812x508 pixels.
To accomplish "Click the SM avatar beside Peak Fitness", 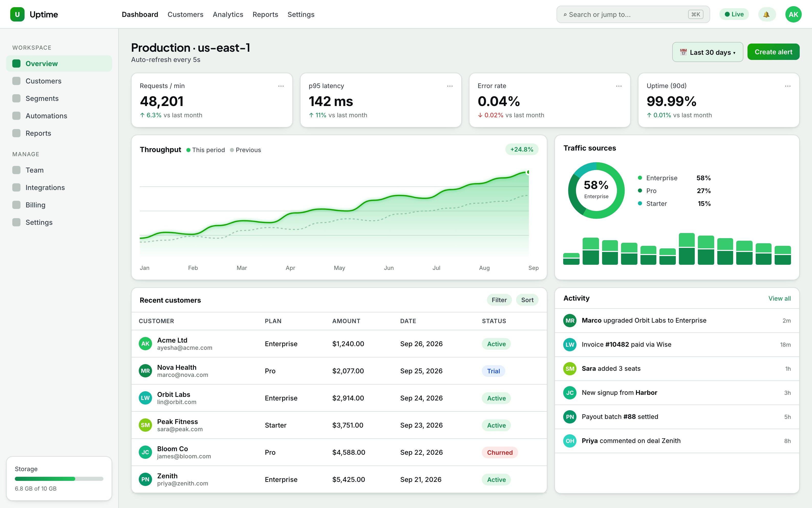I will 145,425.
